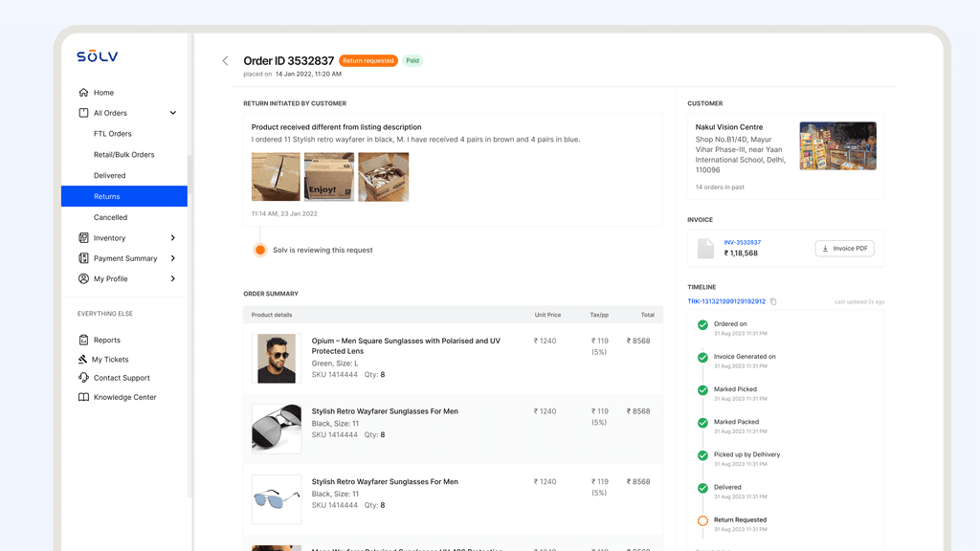Open the black wayfarer sunglasses product image
This screenshot has height=551, width=980.
pyautogui.click(x=277, y=429)
